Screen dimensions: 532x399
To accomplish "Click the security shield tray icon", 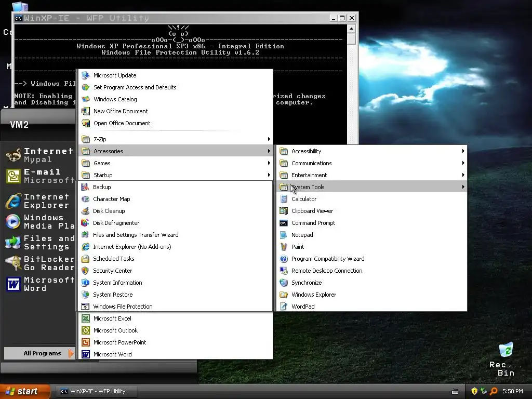I will tap(474, 391).
